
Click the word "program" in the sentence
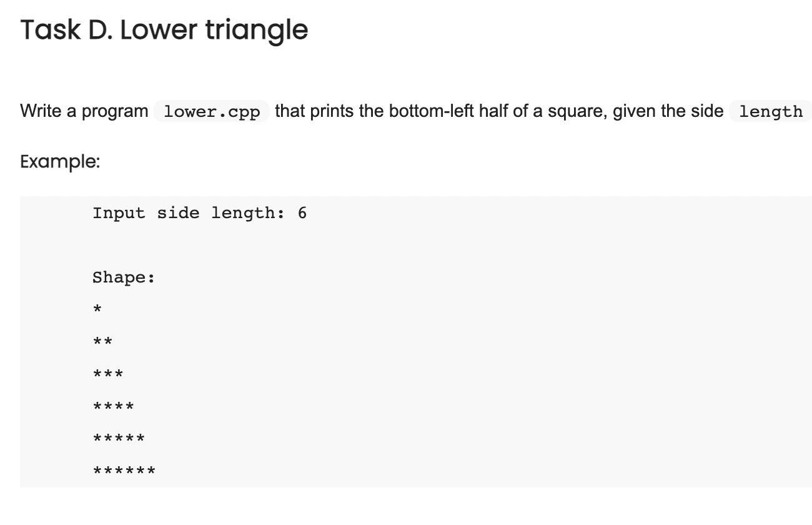[115, 112]
